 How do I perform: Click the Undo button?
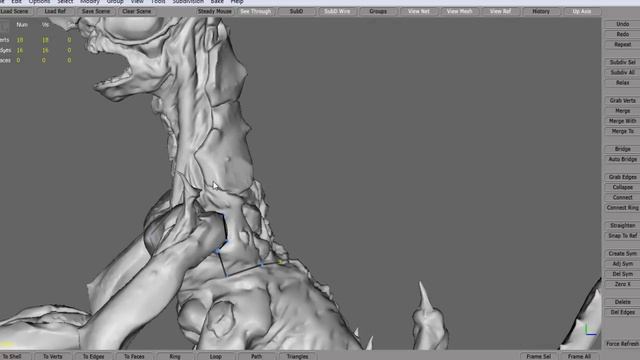[622, 24]
